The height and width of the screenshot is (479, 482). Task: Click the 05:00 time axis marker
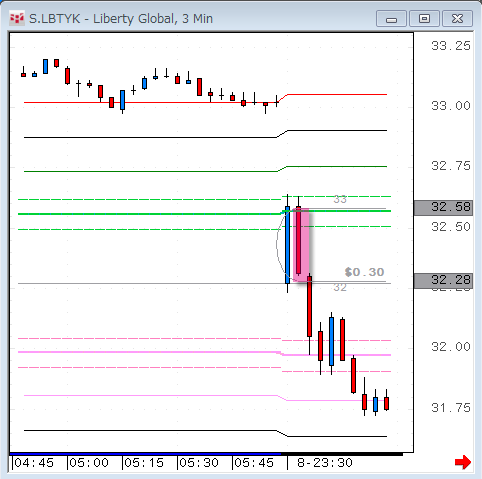89,463
